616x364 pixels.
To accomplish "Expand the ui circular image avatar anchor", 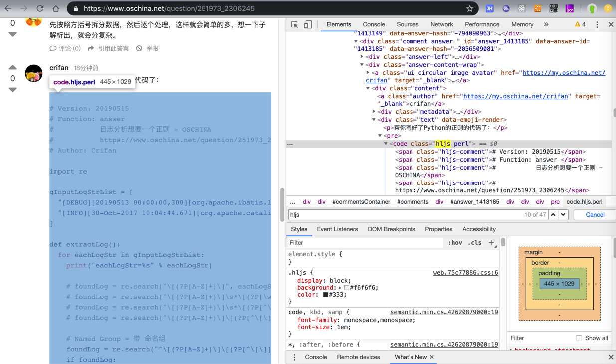I will pyautogui.click(x=368, y=73).
